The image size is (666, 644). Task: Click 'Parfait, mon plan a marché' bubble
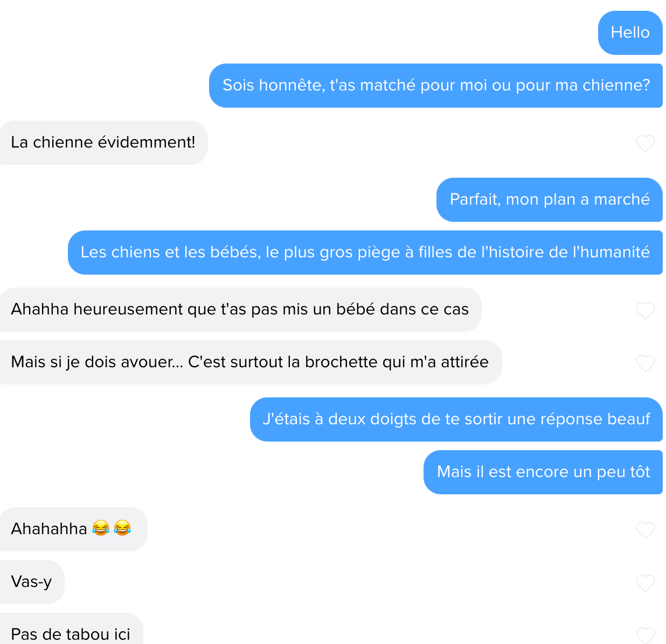(550, 200)
